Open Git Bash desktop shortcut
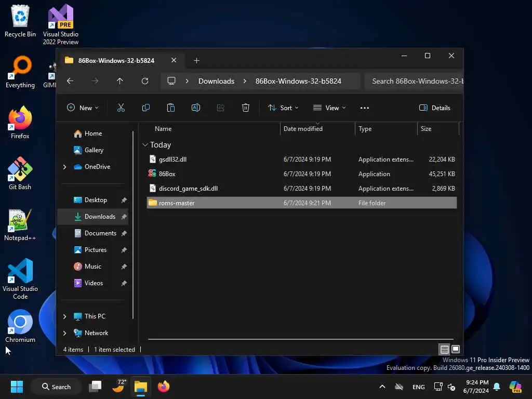Image resolution: width=532 pixels, height=399 pixels. (20, 174)
